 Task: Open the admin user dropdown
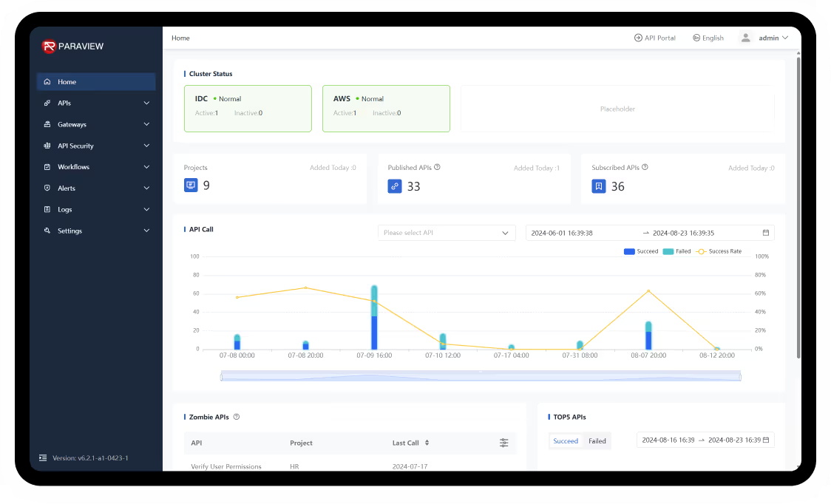pos(765,38)
